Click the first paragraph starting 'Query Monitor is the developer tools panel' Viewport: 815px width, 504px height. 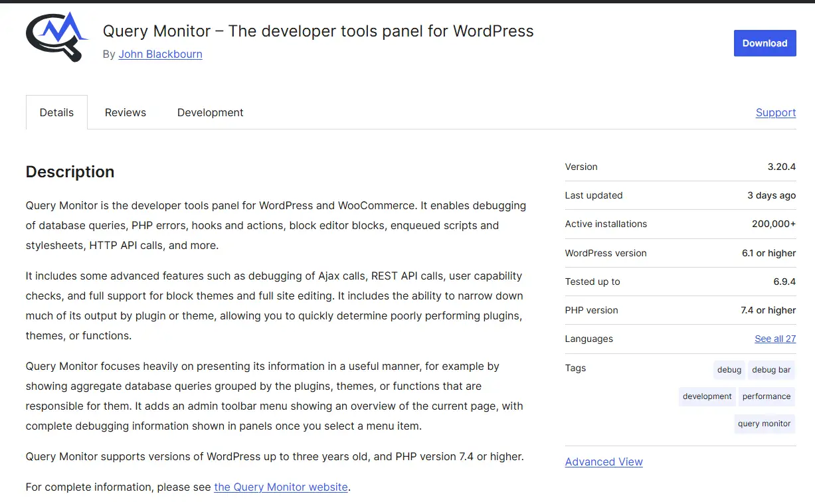(276, 225)
